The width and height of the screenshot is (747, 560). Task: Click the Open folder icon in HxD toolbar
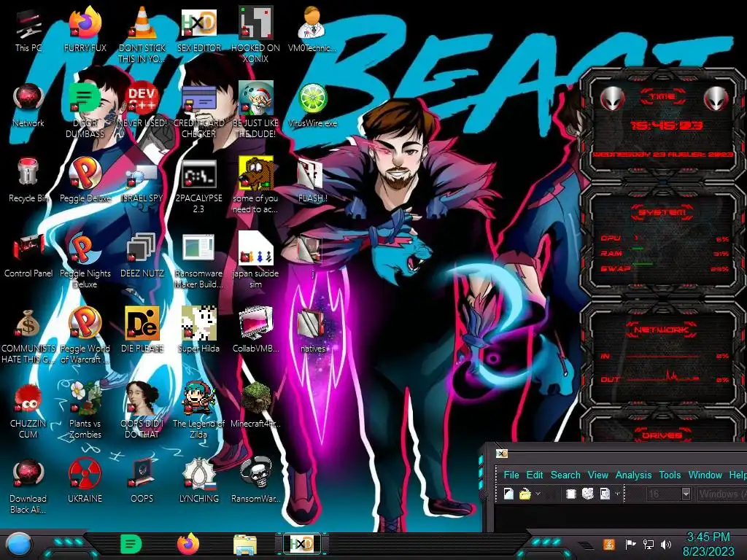tap(525, 494)
